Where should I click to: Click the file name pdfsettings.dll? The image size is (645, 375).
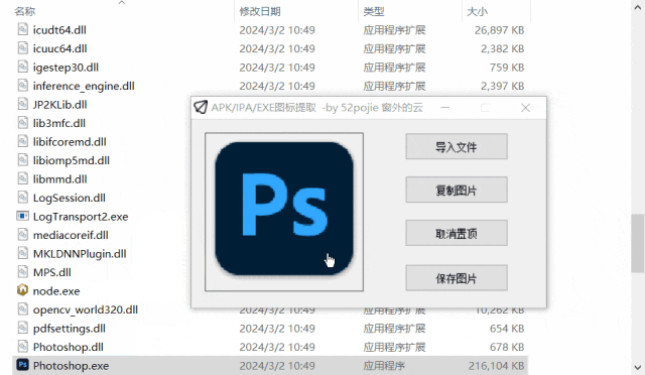click(69, 329)
